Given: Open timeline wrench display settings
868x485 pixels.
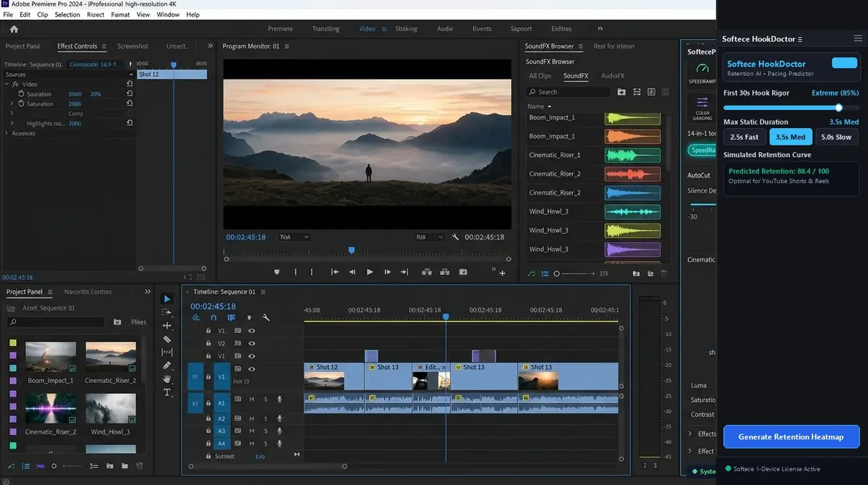Looking at the screenshot, I should (x=266, y=317).
